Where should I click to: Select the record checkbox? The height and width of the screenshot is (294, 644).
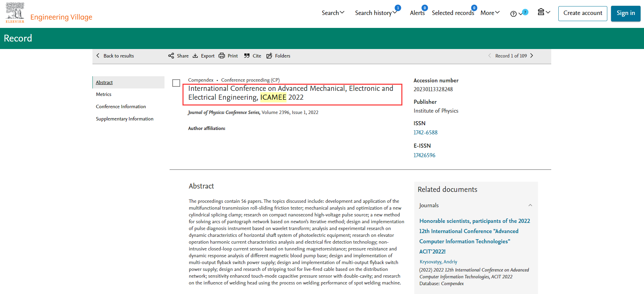(x=176, y=83)
